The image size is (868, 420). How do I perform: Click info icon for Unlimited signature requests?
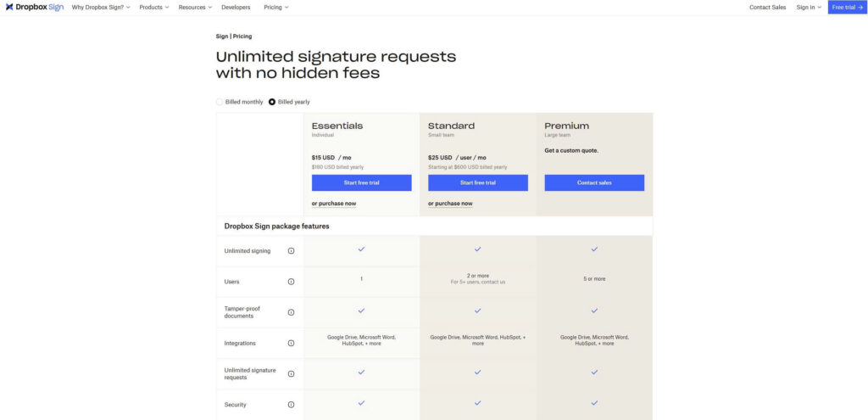[291, 373]
